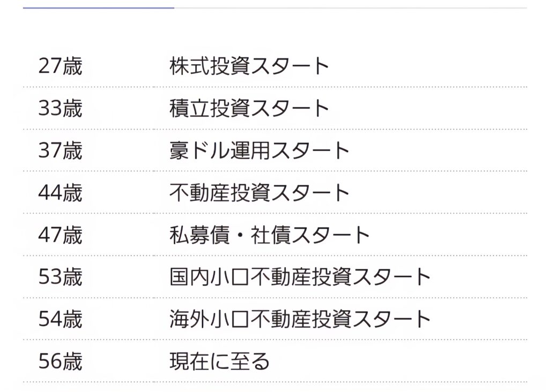The image size is (549, 392).
Task: Click the 53歳 age label
Action: coord(60,277)
